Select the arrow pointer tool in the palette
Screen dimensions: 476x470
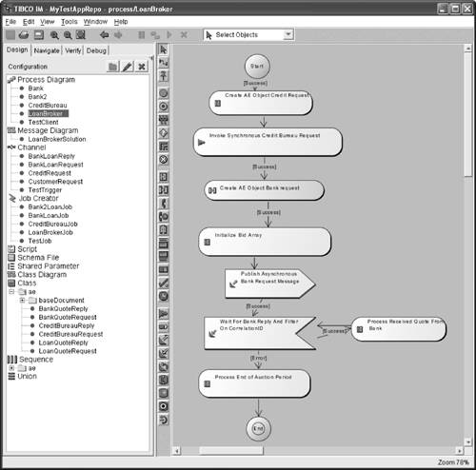tap(163, 49)
